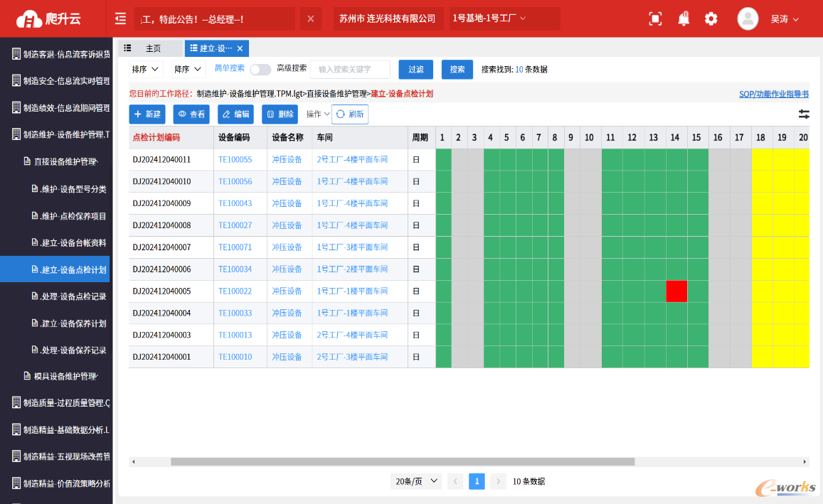Open SOP/功能作业指导书 link
Viewport: 823px width, 504px height.
pyautogui.click(x=773, y=94)
